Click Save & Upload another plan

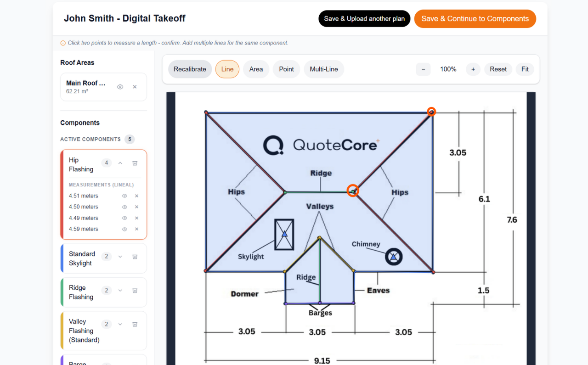click(x=364, y=19)
